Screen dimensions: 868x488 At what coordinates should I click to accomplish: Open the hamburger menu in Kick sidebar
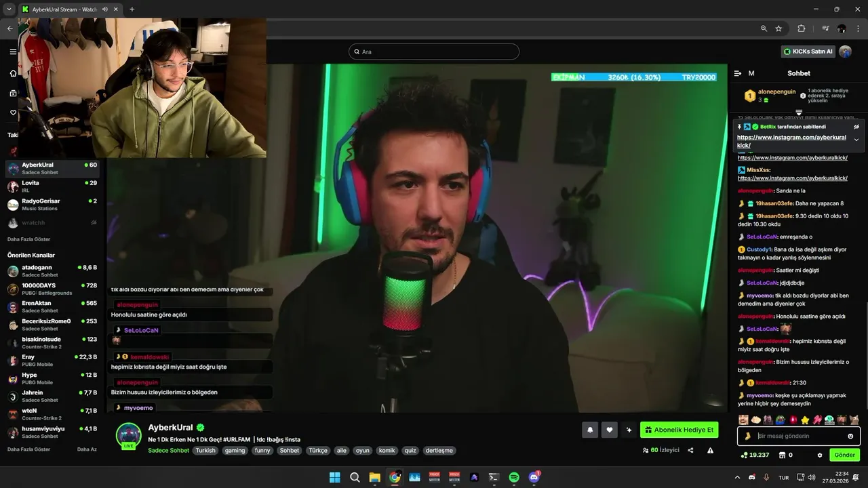point(13,52)
